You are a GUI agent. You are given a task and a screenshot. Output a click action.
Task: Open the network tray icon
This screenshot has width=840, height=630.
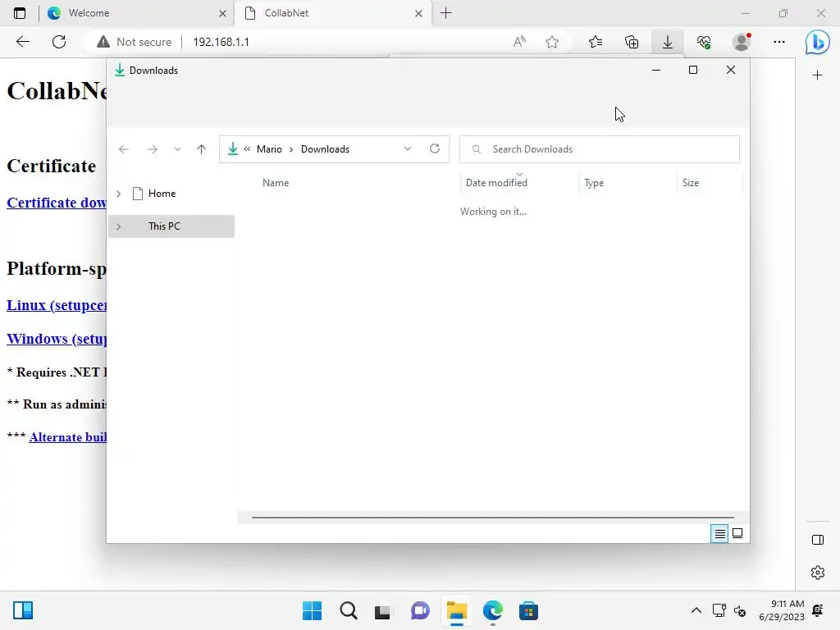tap(719, 610)
